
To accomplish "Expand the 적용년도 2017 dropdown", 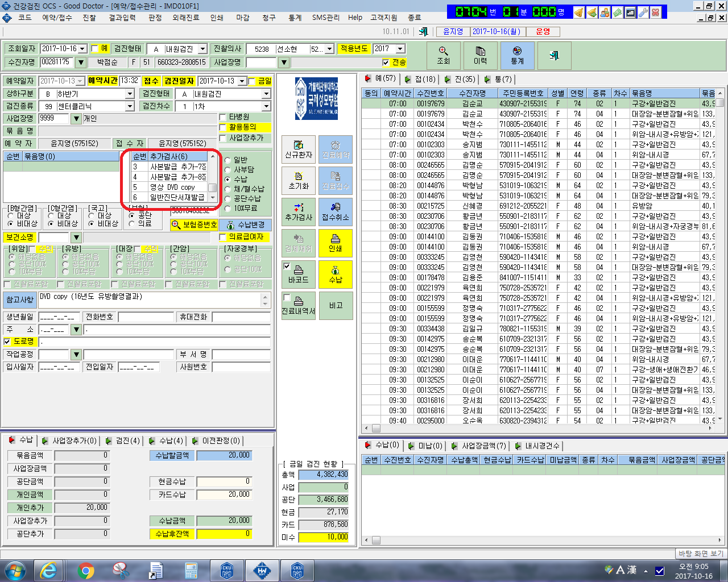I will (x=400, y=49).
